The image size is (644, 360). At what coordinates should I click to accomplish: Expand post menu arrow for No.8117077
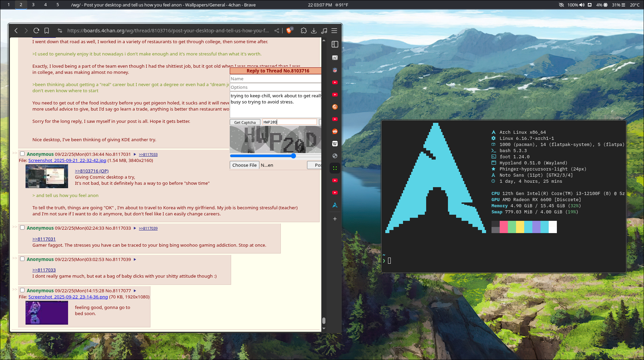[x=135, y=291]
